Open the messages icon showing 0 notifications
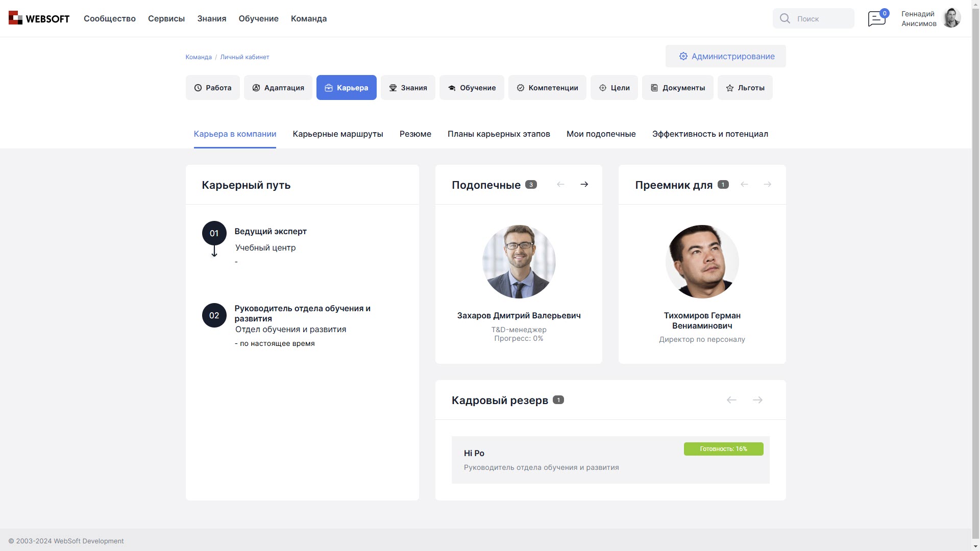This screenshot has height=551, width=980. click(x=876, y=18)
